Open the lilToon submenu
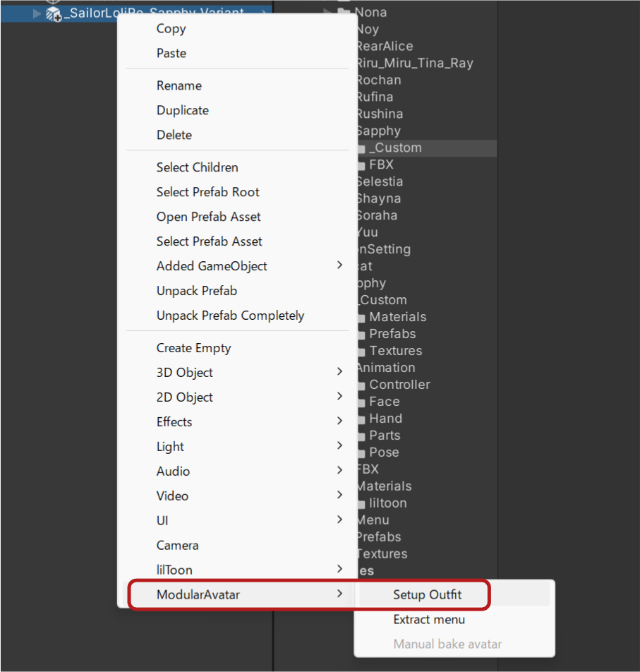This screenshot has height=672, width=640. 238,570
